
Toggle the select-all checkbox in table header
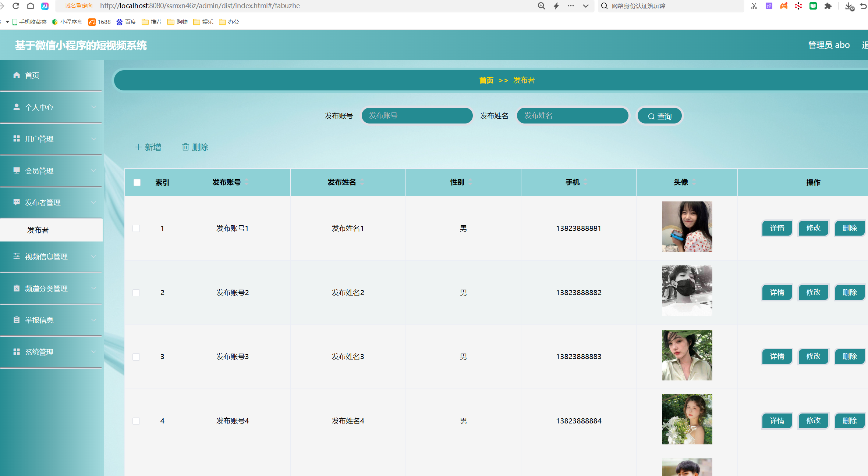[x=137, y=183]
